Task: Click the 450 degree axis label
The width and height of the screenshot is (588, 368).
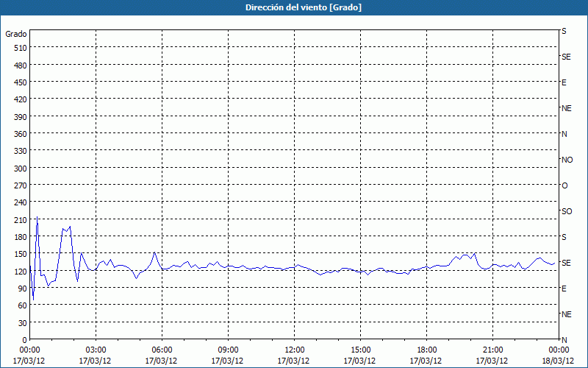Action: 21,82
